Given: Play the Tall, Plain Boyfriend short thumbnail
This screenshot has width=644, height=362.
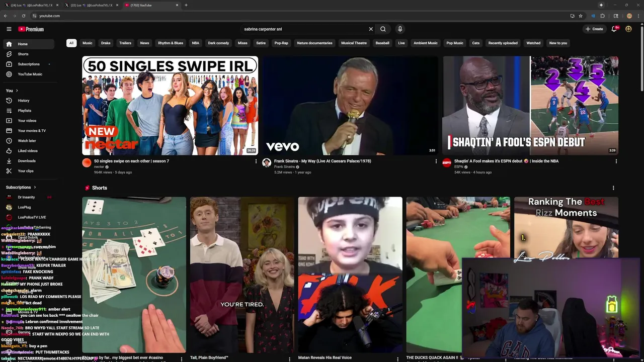Looking at the screenshot, I should 242,275.
